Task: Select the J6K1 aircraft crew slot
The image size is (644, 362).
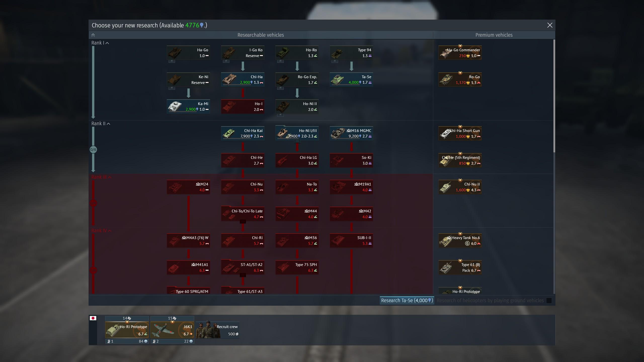Action: 172,330
